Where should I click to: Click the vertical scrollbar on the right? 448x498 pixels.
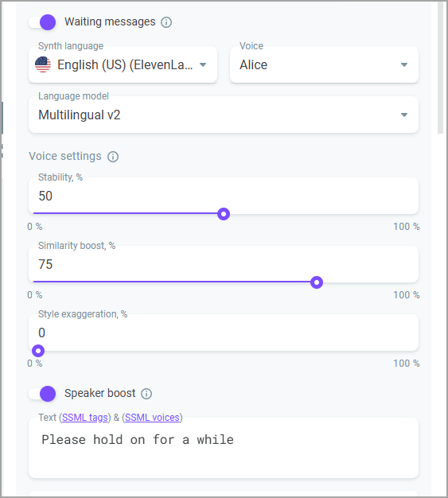pos(440,68)
